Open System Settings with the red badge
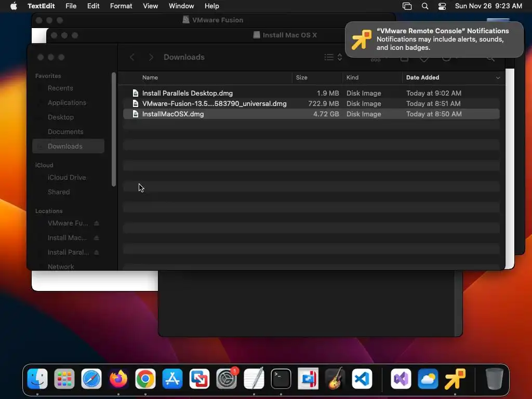 [x=227, y=379]
